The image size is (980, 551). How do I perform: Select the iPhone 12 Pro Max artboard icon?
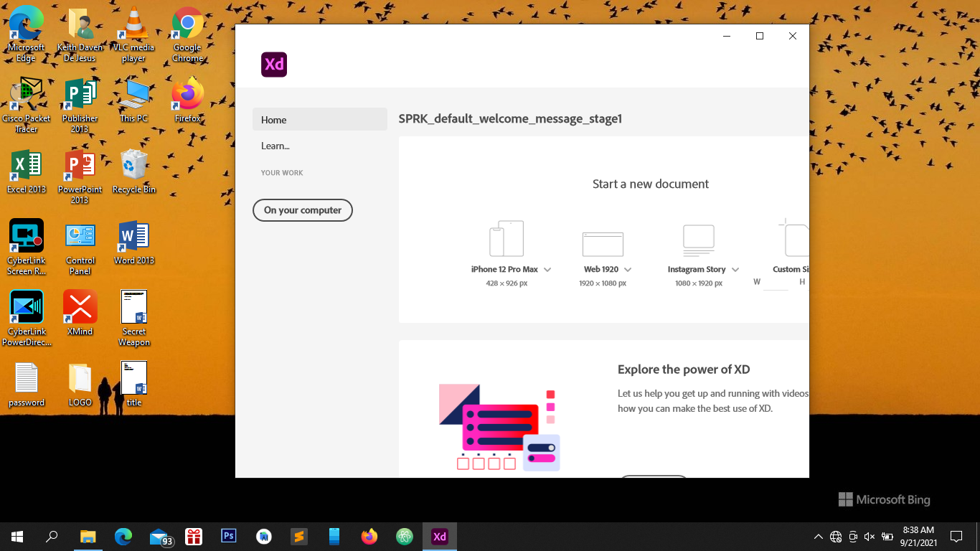tap(506, 239)
